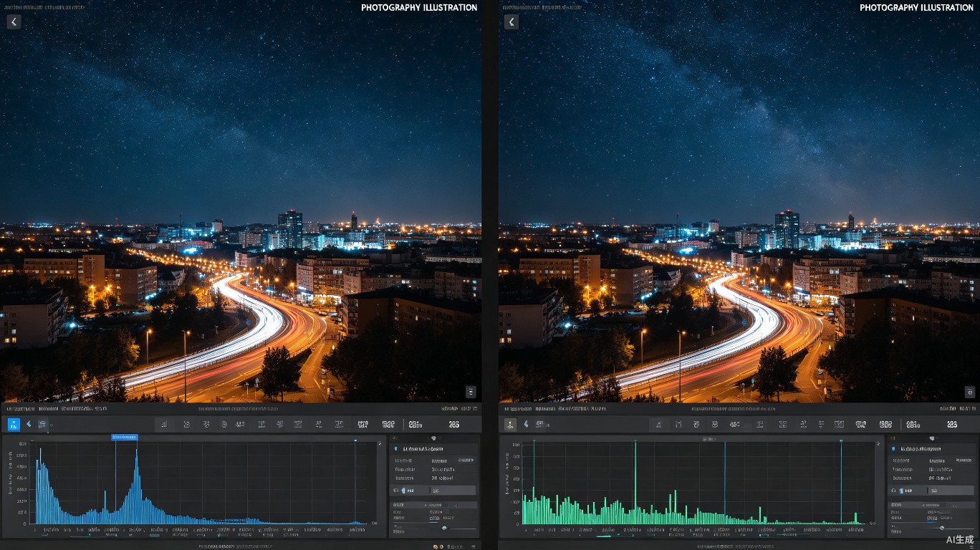This screenshot has width=980, height=550.
Task: Click the blue labeled marker above left histogram
Action: click(x=125, y=437)
